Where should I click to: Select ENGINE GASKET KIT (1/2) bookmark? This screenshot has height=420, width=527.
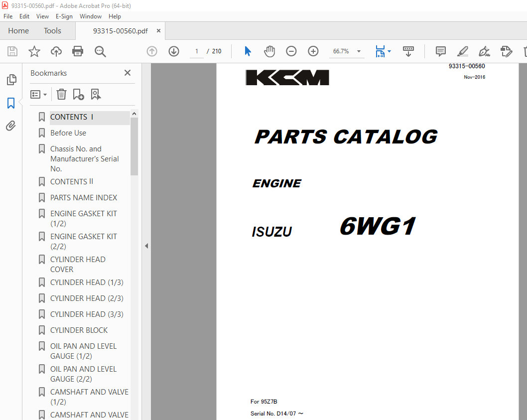click(x=83, y=219)
